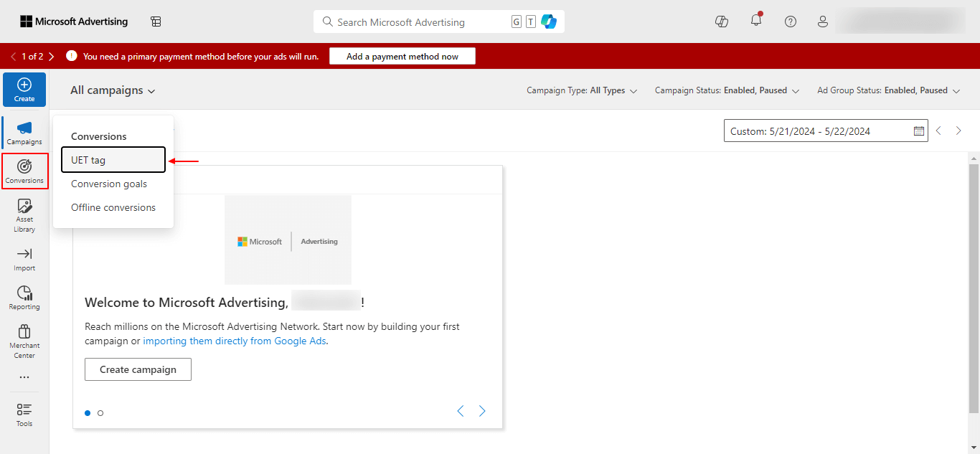The image size is (980, 454).
Task: Open the Campaigns sidebar icon
Action: (x=24, y=133)
